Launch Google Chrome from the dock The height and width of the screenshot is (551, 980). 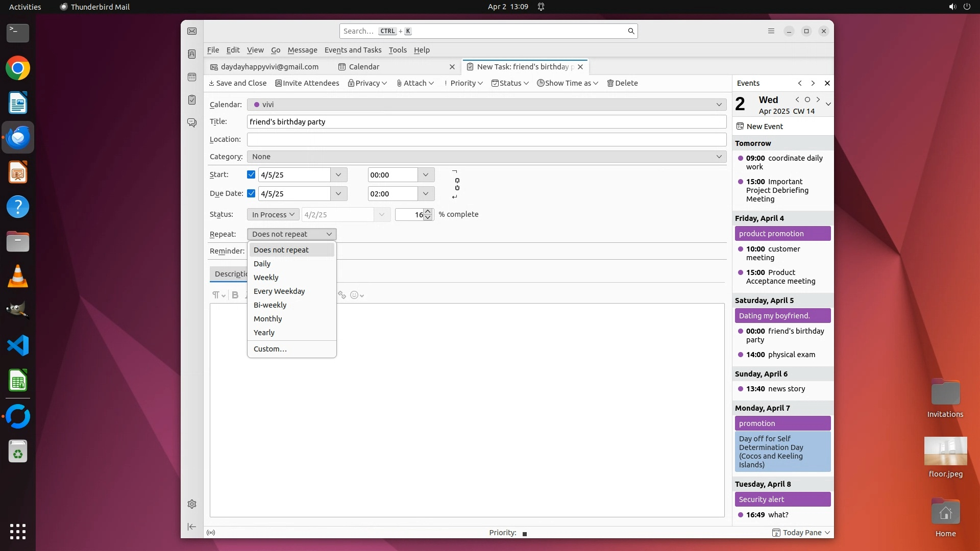tap(18, 68)
